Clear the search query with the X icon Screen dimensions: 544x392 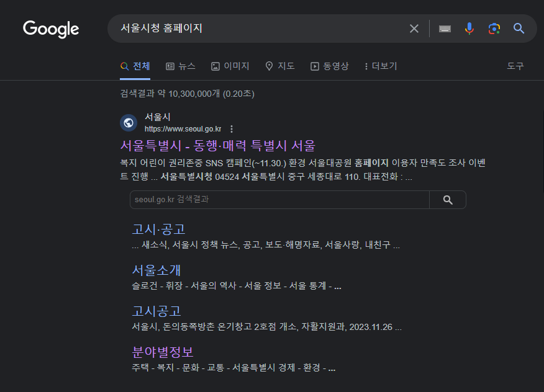coord(414,28)
